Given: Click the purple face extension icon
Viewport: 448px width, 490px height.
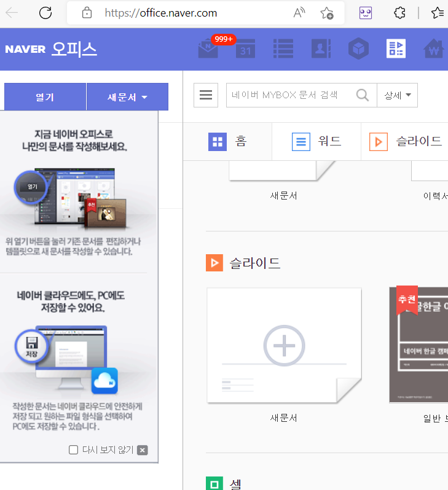Looking at the screenshot, I should [x=366, y=13].
